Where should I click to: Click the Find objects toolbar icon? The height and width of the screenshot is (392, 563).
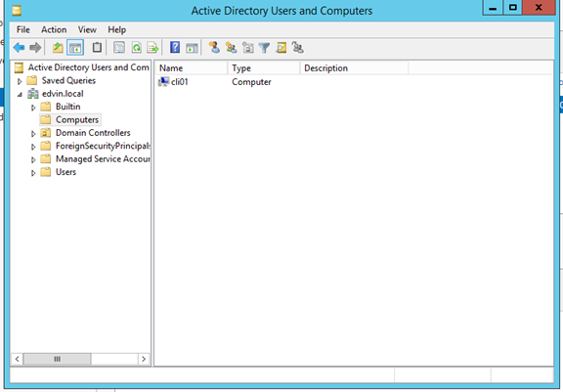[x=281, y=47]
